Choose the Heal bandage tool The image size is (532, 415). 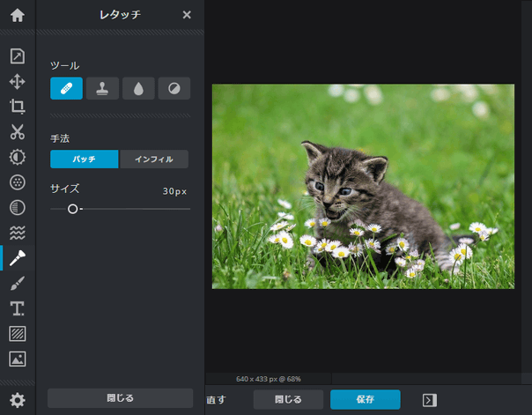(x=67, y=89)
